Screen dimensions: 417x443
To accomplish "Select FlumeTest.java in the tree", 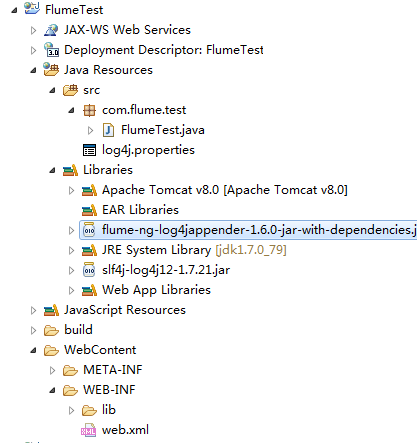I will pyautogui.click(x=163, y=130).
